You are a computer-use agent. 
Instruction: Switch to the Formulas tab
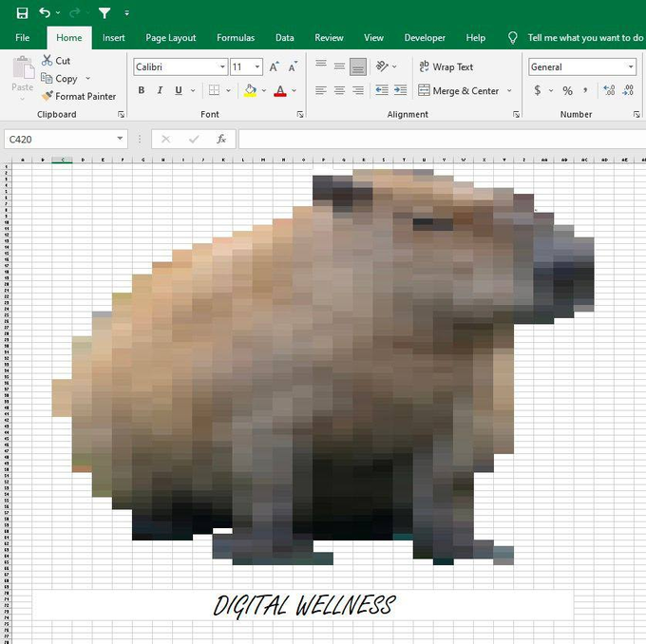coord(236,37)
